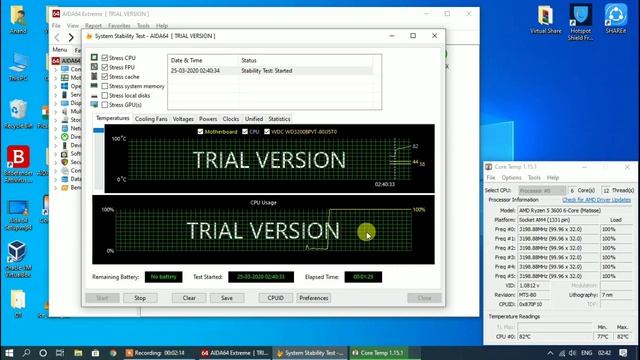The width and height of the screenshot is (640, 360).
Task: Expand the Network tree node in AIDA64
Action: [x=56, y=128]
